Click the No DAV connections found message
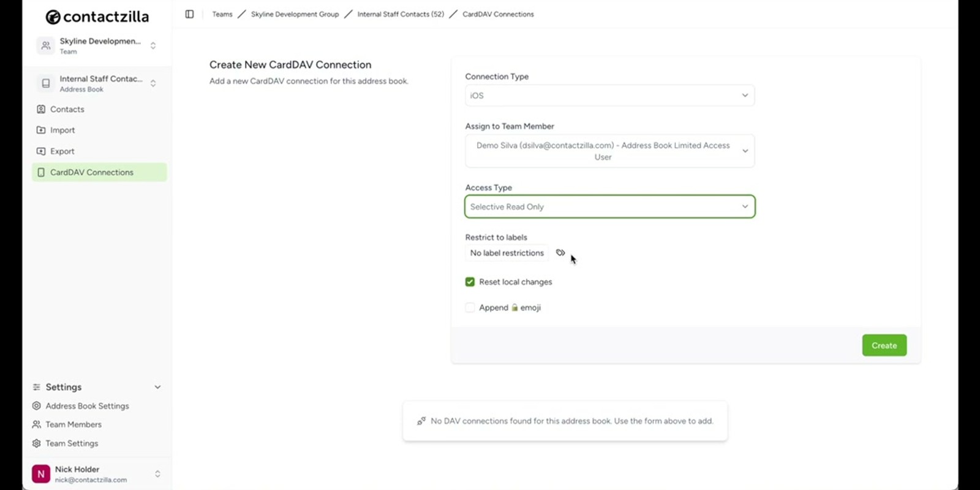Screen dimensions: 980x490 pos(572,421)
